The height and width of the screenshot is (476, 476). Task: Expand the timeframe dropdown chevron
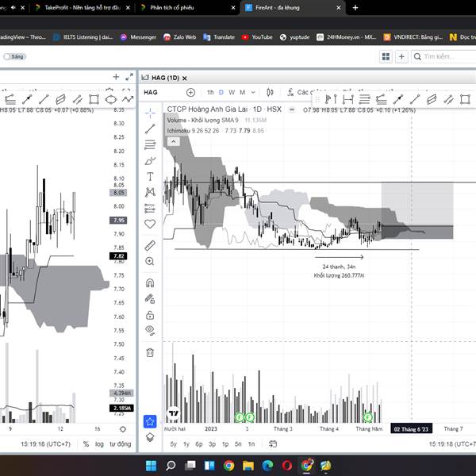tap(253, 92)
